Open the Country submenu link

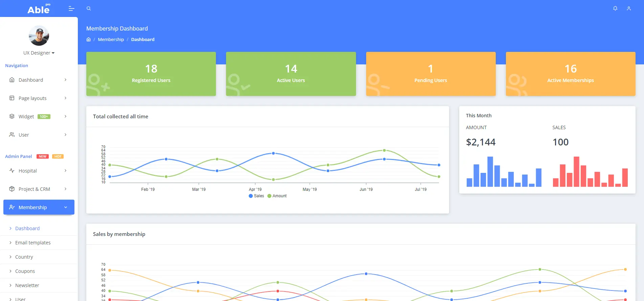pos(24,257)
